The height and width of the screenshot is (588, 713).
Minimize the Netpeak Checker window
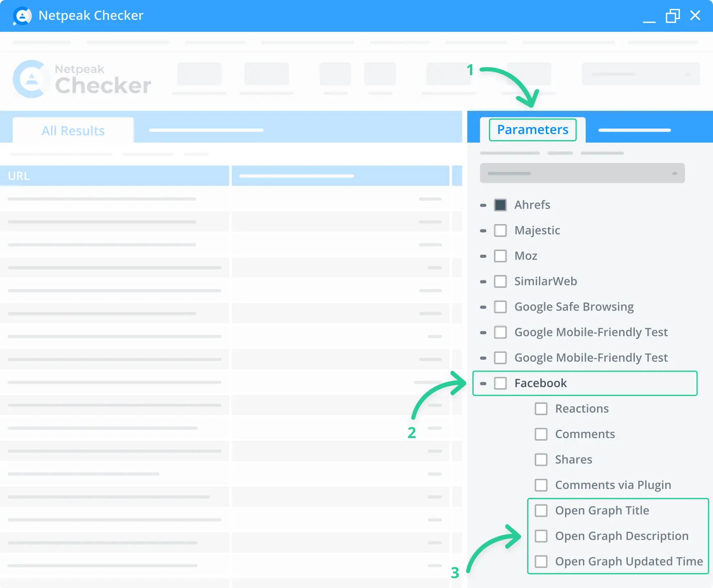[x=649, y=21]
